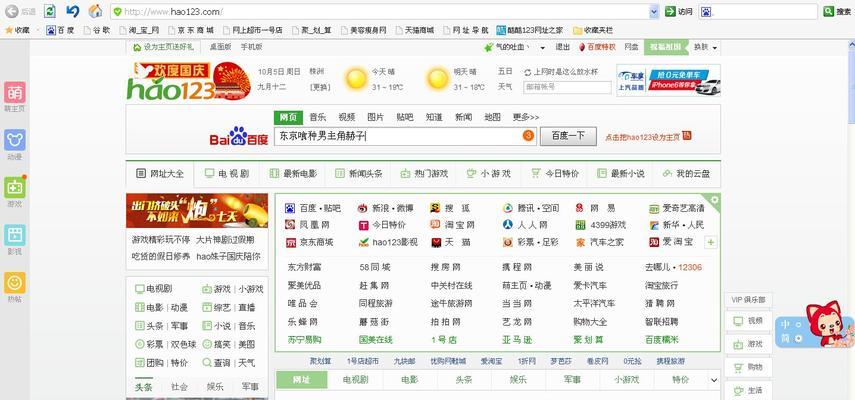Expand the chevron right of the 特价 tab

[x=714, y=380]
